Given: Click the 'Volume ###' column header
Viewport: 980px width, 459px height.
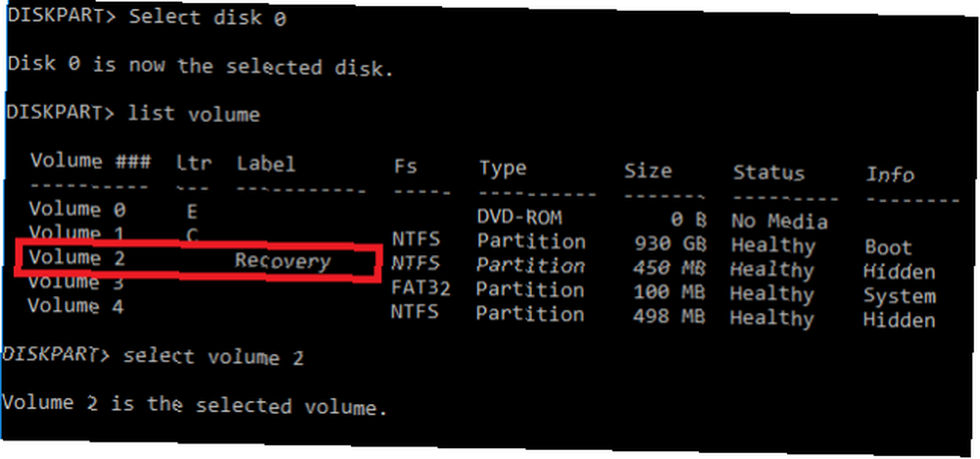Looking at the screenshot, I should coord(90,162).
